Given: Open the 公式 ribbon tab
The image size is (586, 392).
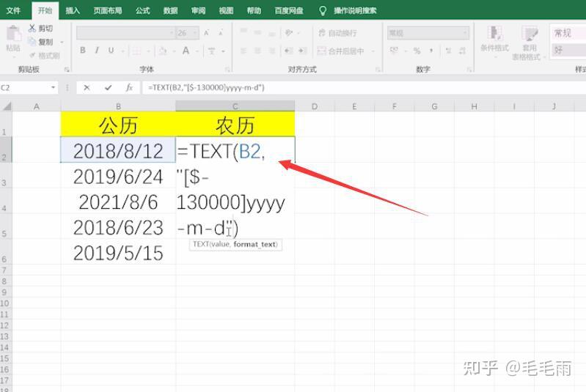Looking at the screenshot, I should pyautogui.click(x=142, y=10).
